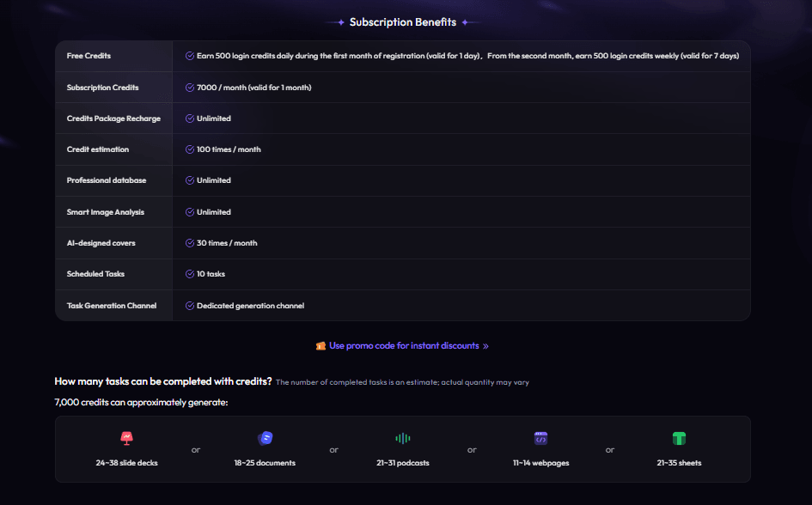
Task: Click the AI-designed covers row label
Action: 101,243
